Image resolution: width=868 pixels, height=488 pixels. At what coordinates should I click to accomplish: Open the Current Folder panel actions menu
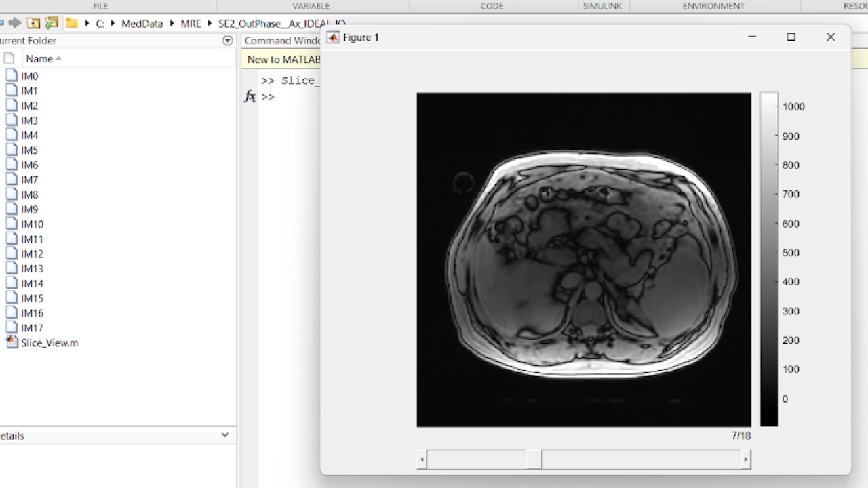pyautogui.click(x=228, y=41)
